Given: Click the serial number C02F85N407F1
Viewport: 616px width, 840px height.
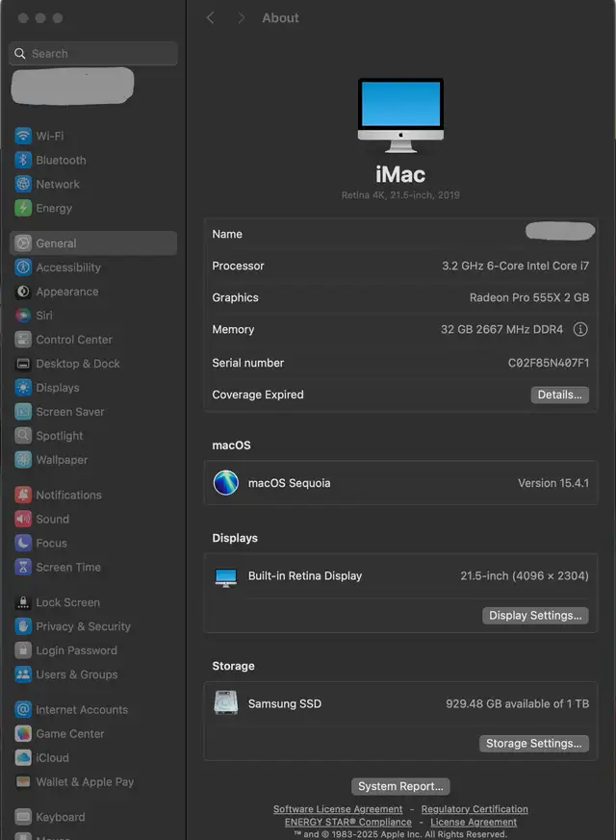Looking at the screenshot, I should (549, 363).
